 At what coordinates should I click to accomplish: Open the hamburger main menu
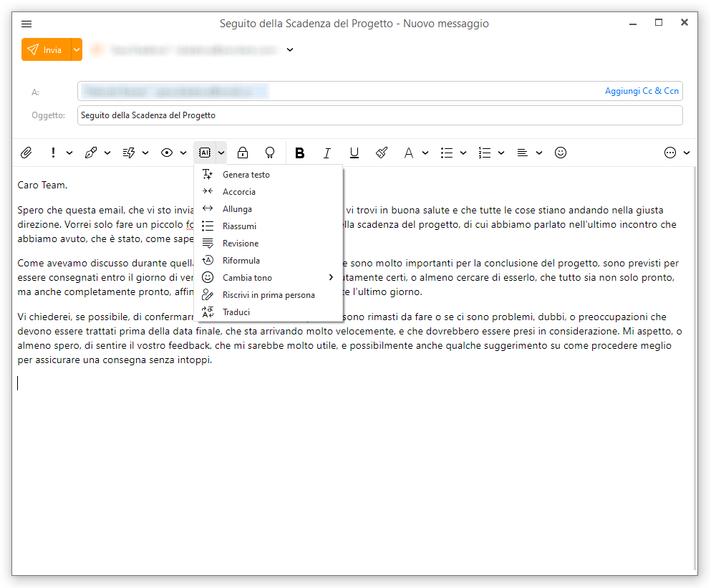coord(26,24)
